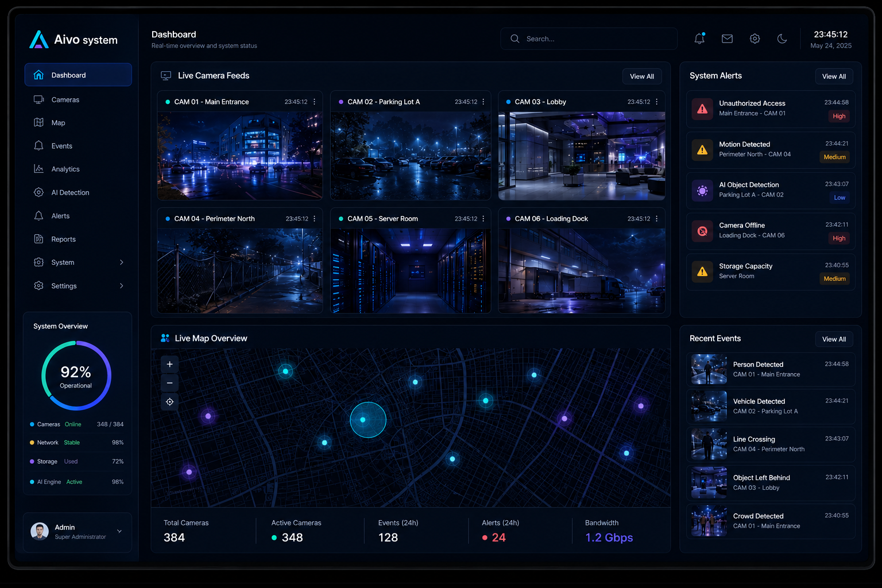
Task: Click the search magnifier icon
Action: coord(515,38)
